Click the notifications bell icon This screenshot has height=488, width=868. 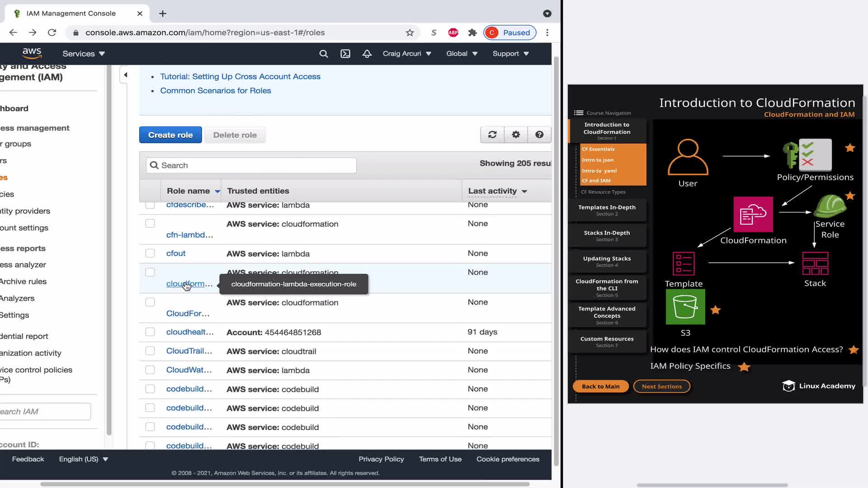coord(367,54)
